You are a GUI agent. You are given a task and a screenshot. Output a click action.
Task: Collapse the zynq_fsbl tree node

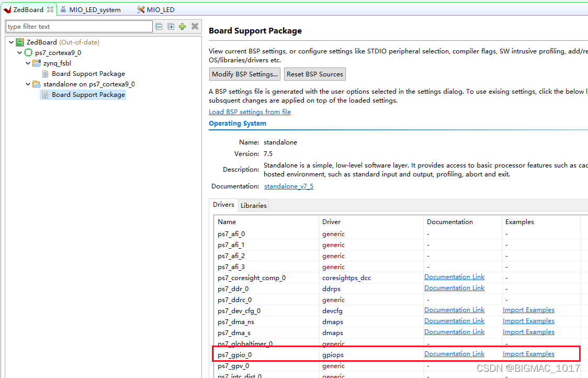tap(28, 63)
